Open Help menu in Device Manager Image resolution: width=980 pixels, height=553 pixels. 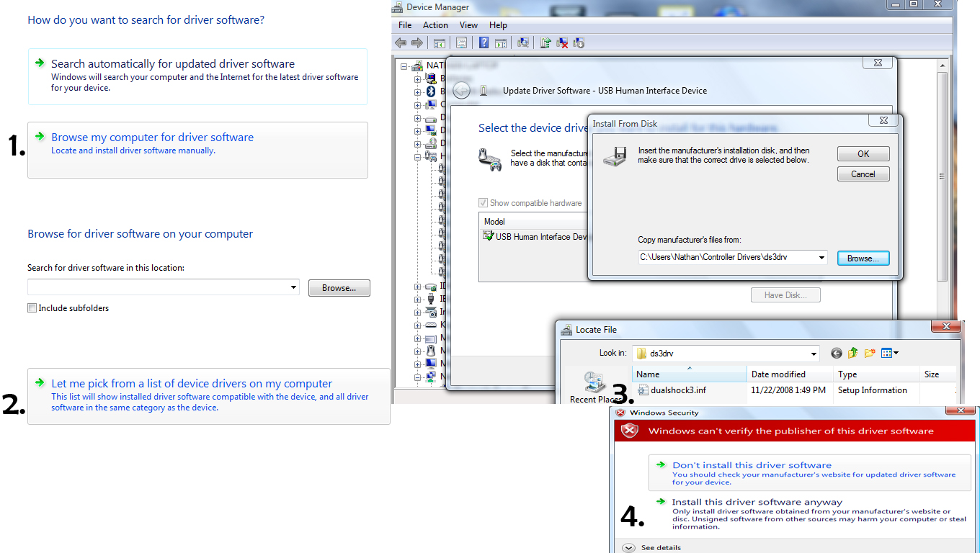pos(498,25)
